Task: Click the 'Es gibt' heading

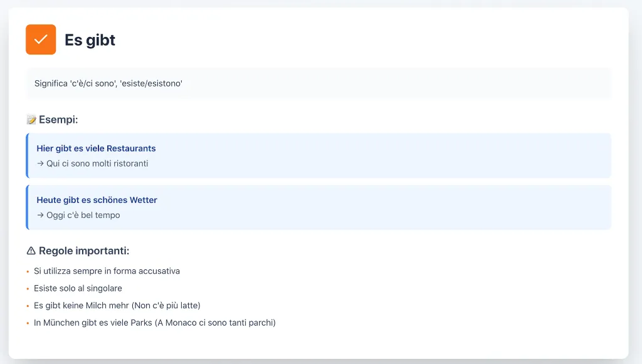Action: click(x=90, y=40)
